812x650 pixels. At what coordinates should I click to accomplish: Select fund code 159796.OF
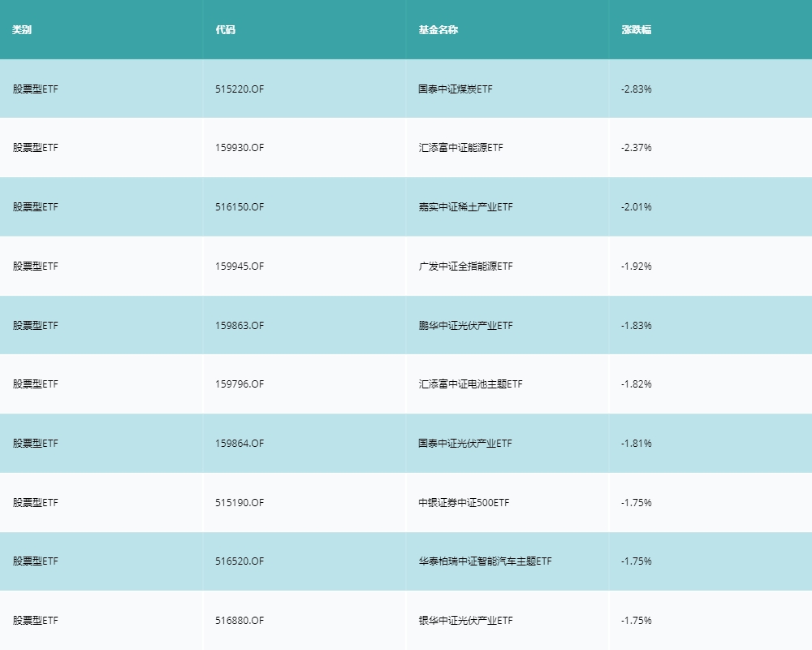[240, 384]
